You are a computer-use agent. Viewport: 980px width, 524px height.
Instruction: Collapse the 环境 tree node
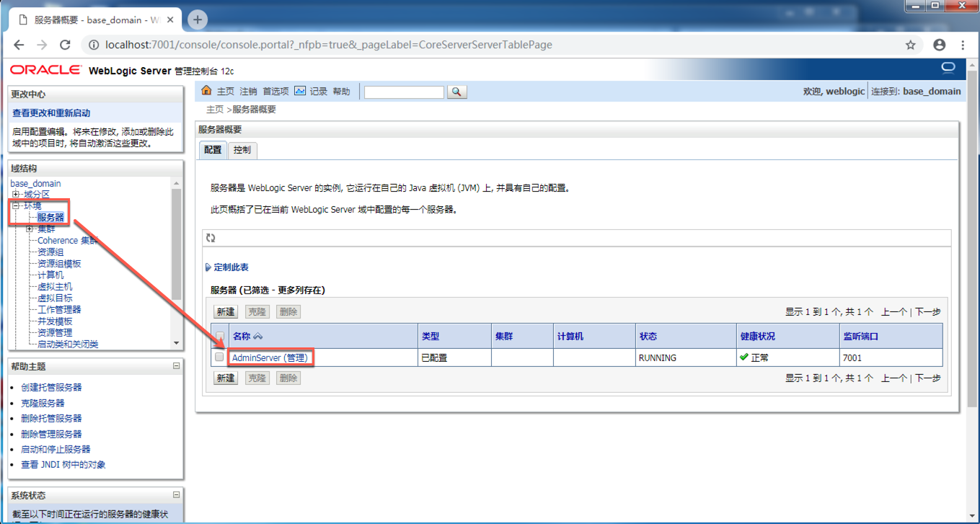tap(15, 206)
